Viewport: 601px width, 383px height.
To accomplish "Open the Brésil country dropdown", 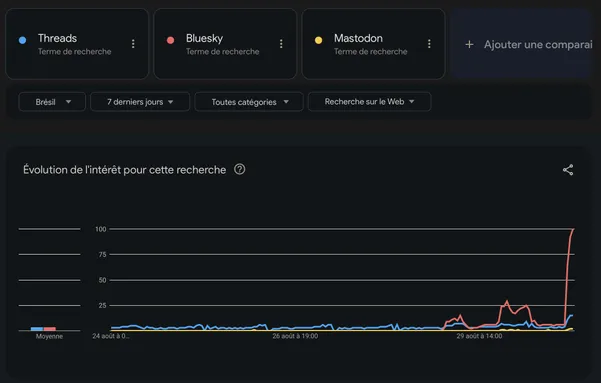I will point(52,102).
